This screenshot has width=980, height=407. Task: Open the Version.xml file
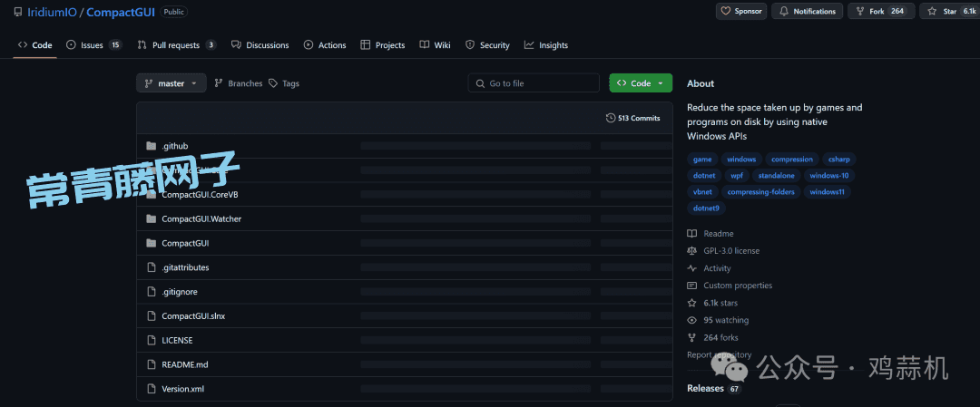[182, 389]
